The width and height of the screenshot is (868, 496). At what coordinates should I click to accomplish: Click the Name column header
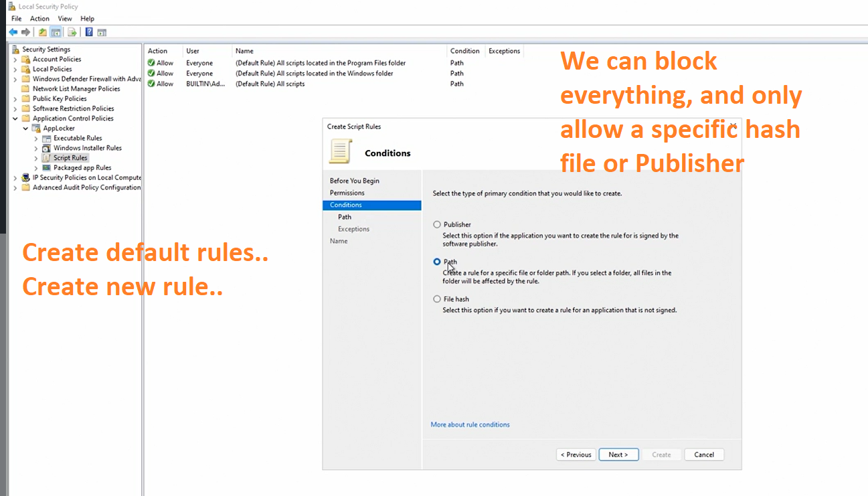click(244, 51)
